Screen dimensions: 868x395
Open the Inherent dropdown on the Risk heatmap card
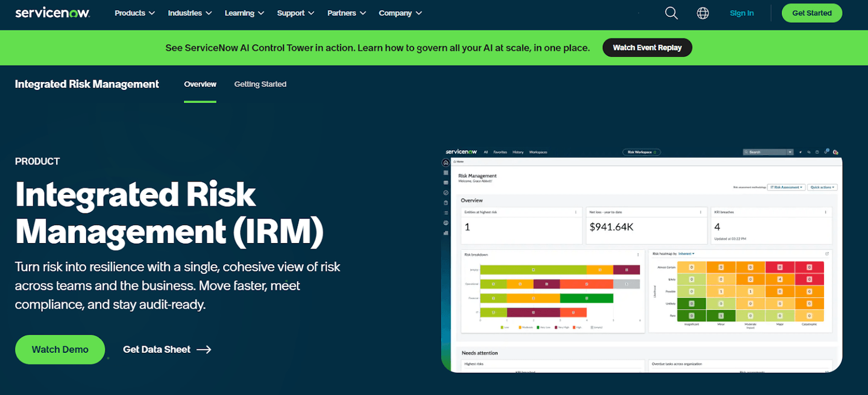click(686, 254)
